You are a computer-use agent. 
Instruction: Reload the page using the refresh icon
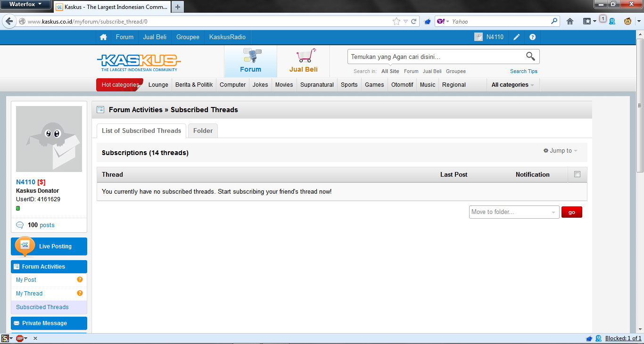414,21
